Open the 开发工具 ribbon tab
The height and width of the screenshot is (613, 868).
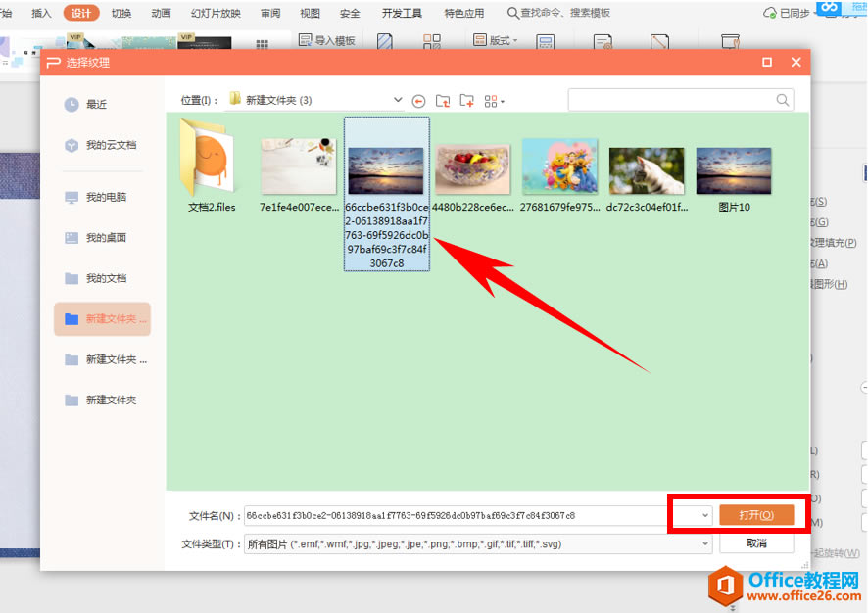coord(402,13)
